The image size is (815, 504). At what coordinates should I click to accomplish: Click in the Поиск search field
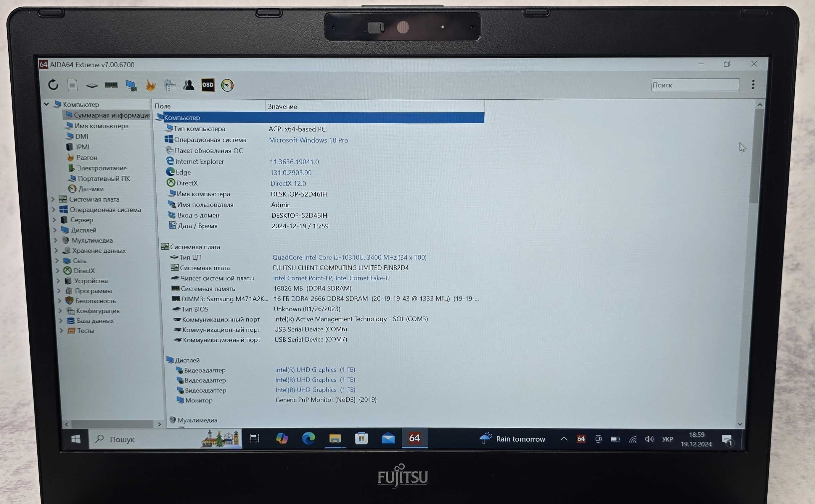coord(695,85)
